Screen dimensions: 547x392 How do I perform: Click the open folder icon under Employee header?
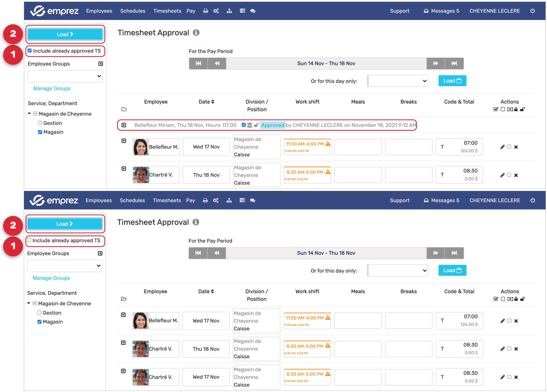click(124, 299)
